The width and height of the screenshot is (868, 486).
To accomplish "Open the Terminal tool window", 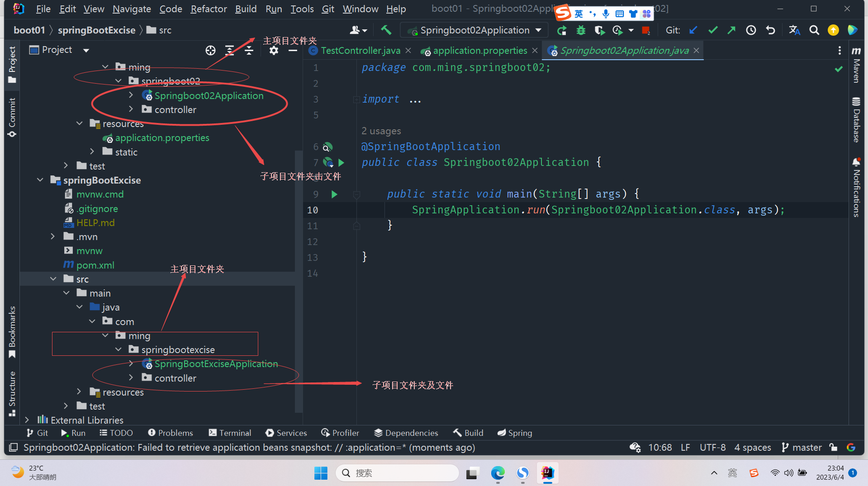I will point(230,433).
